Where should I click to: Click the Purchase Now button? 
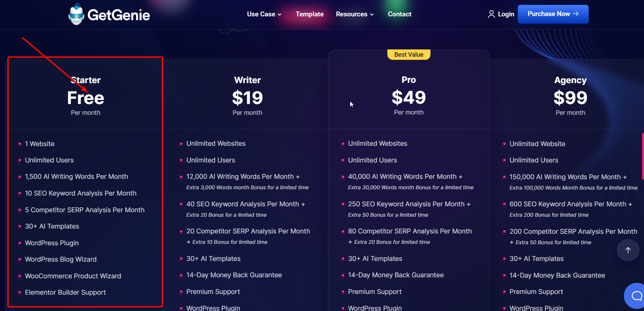[553, 14]
